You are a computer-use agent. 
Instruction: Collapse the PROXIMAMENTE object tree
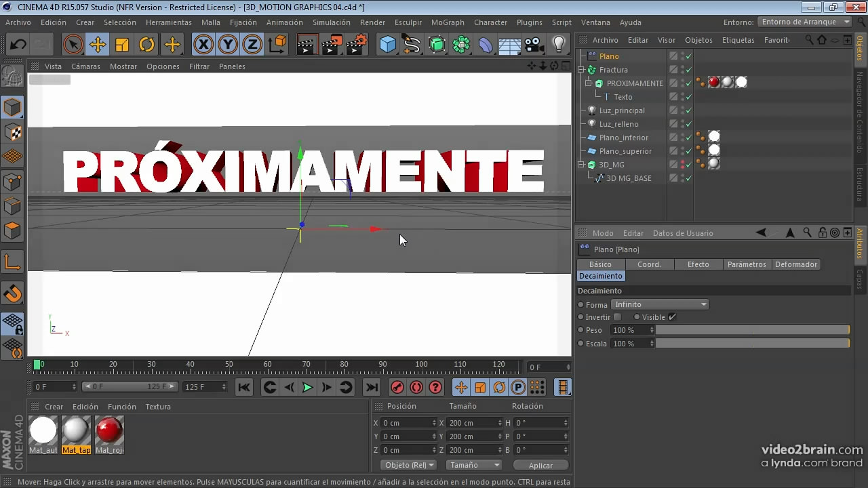coord(589,83)
